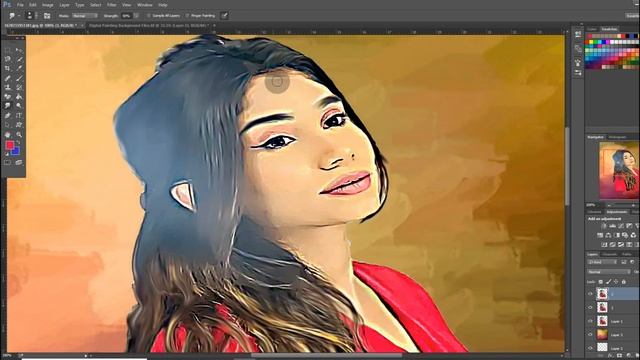Toggle lock image pixels brush icon
Image resolution: width=640 pixels, height=360 pixels.
609,282
